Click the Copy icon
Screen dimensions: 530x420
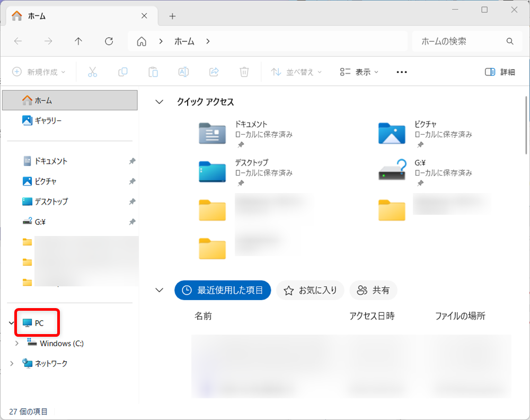coord(122,72)
